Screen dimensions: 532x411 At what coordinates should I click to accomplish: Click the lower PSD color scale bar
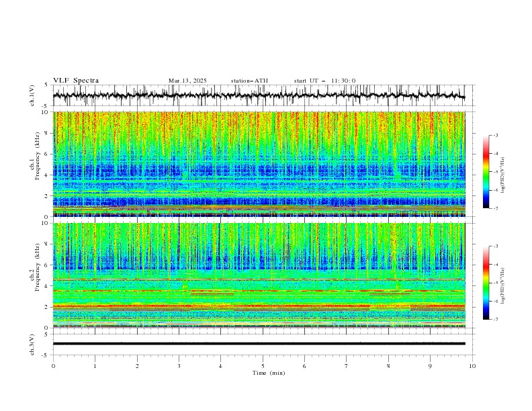pos(486,283)
